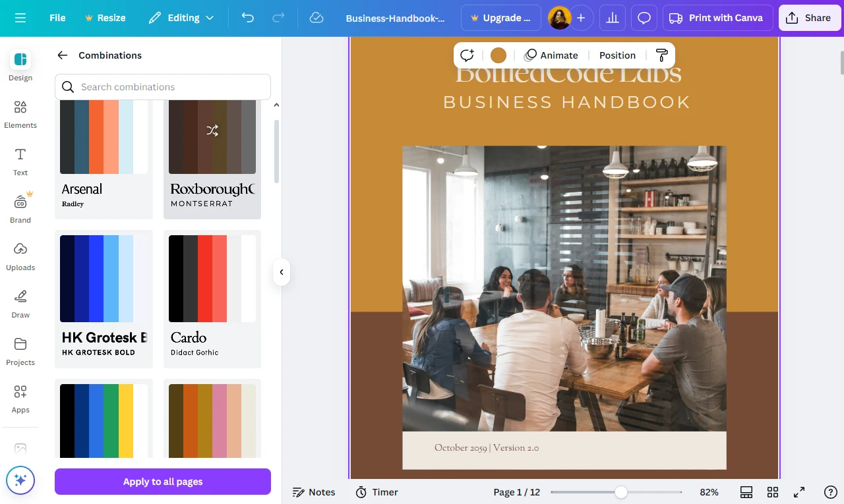Open the Text sidebar tab
This screenshot has height=504, width=844.
(x=20, y=161)
